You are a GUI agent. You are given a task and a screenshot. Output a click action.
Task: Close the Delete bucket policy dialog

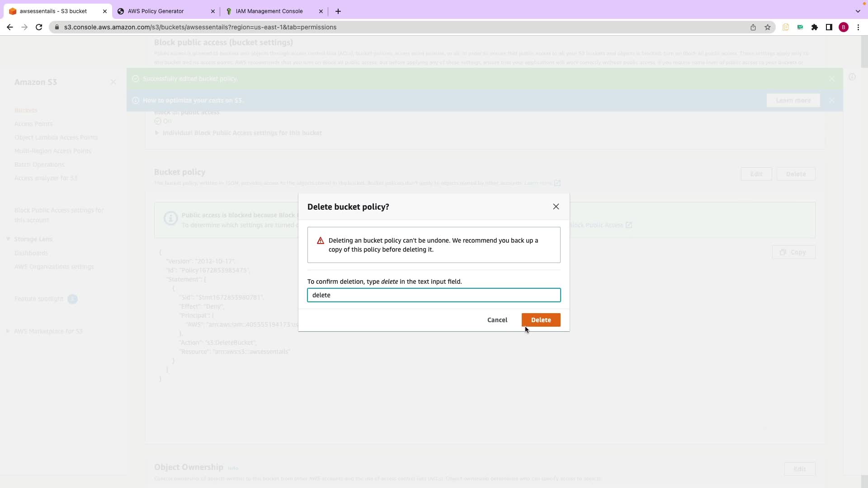pos(556,206)
